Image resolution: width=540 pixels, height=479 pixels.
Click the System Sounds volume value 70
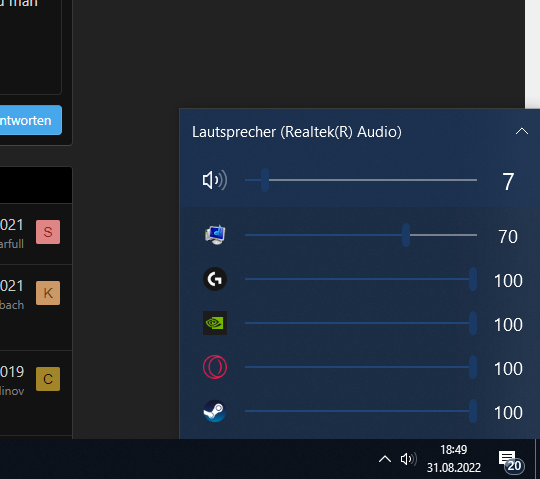click(x=508, y=237)
